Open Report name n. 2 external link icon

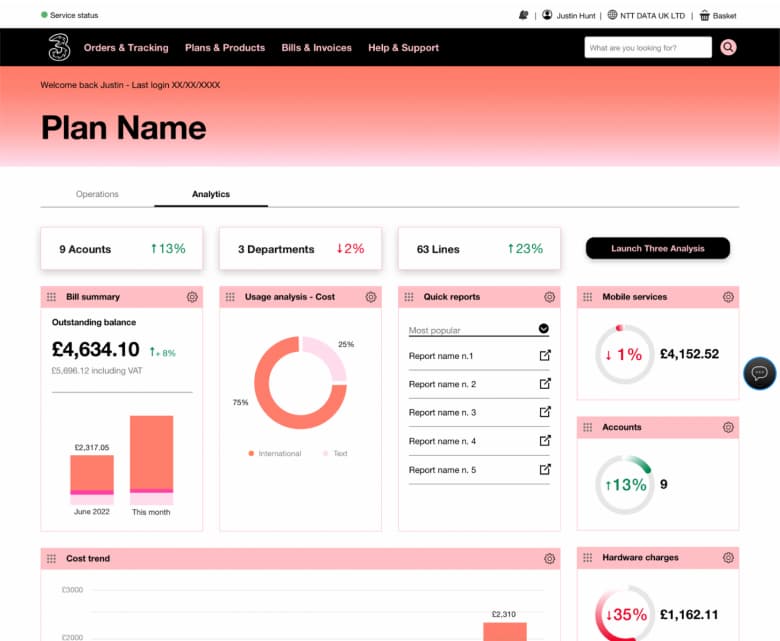click(545, 383)
